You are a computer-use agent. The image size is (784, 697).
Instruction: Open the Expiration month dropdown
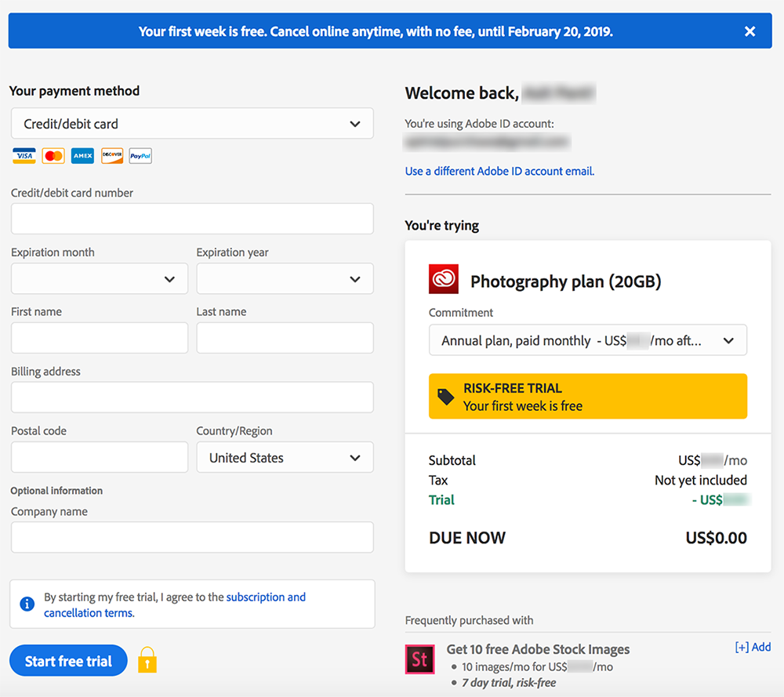(x=100, y=278)
